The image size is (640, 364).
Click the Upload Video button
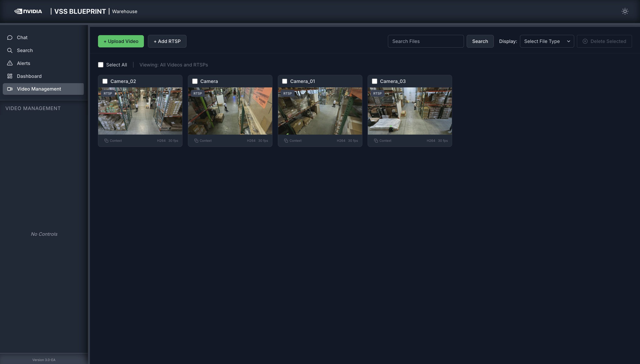point(121,41)
